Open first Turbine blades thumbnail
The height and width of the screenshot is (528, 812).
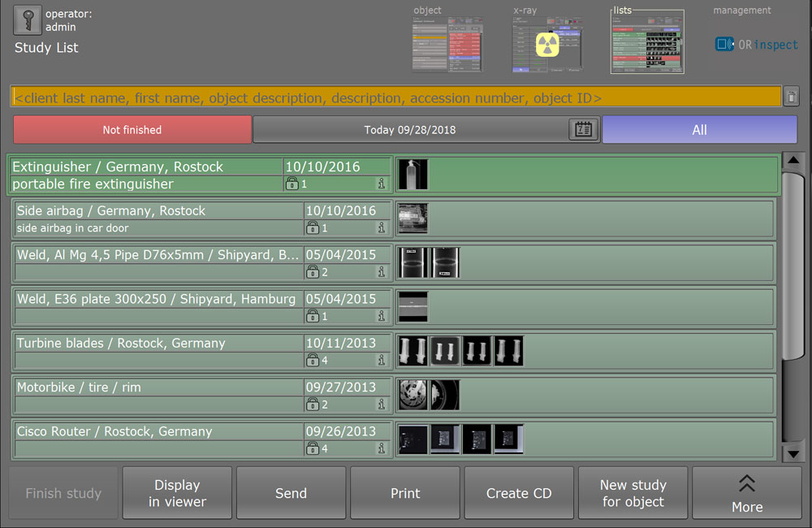[413, 350]
